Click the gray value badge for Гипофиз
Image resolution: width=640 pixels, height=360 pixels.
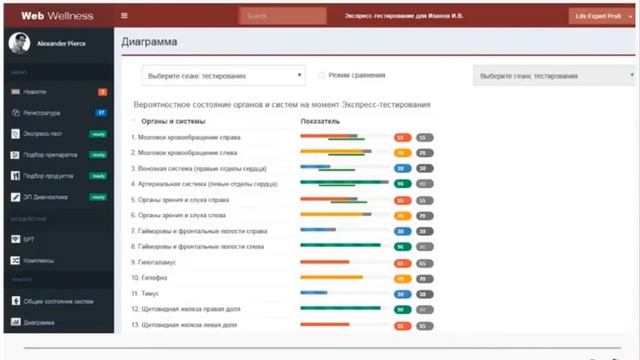click(x=424, y=279)
